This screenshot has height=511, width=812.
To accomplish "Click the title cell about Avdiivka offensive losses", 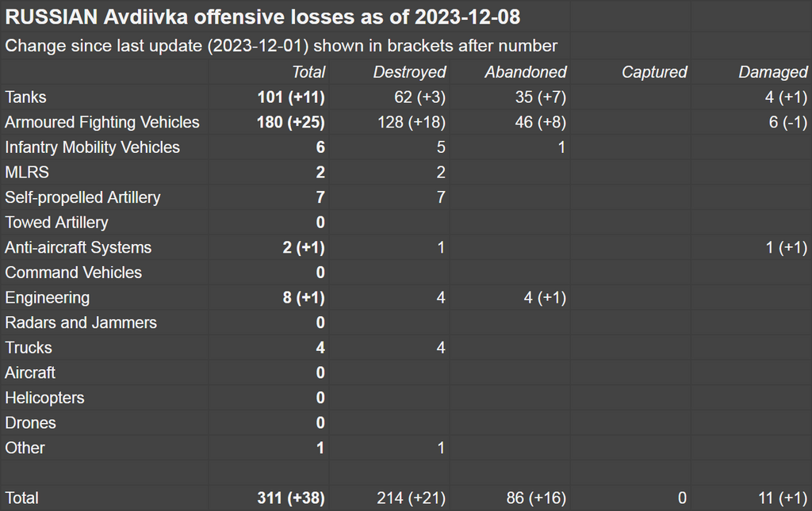I will (x=262, y=17).
